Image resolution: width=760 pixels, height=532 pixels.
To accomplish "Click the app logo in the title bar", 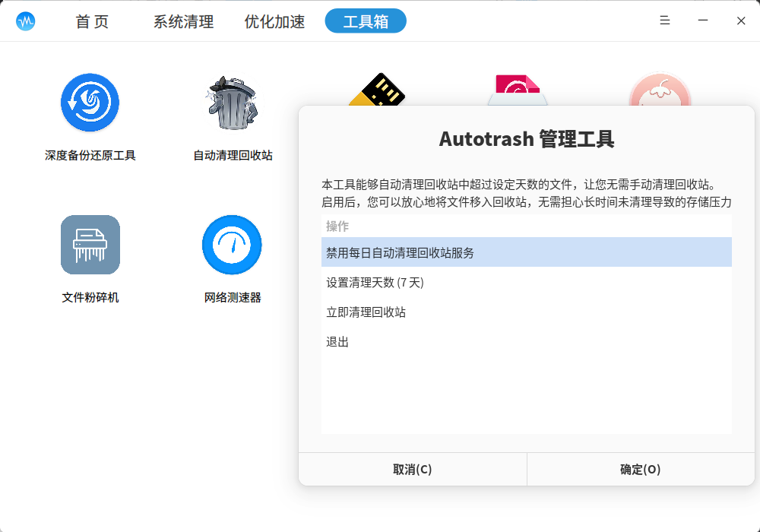I will point(26,21).
